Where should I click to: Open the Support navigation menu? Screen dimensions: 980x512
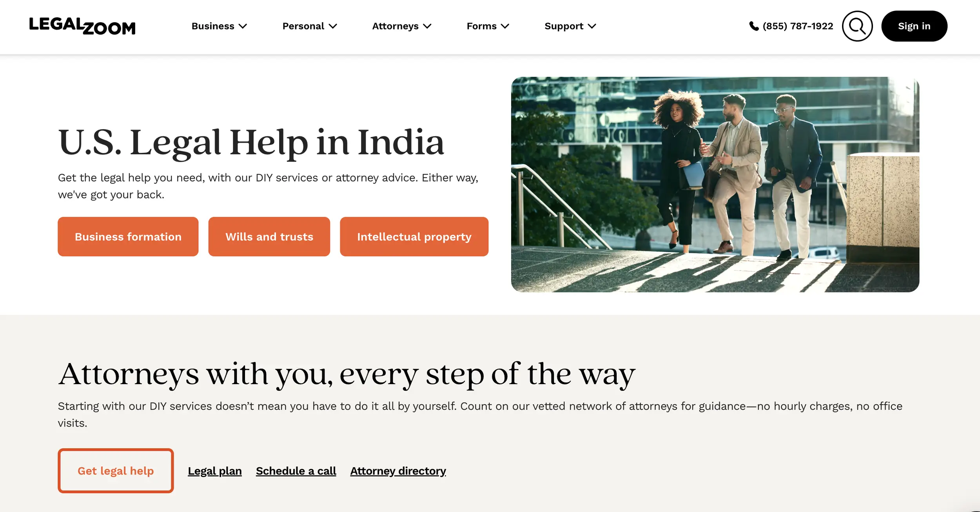click(570, 26)
